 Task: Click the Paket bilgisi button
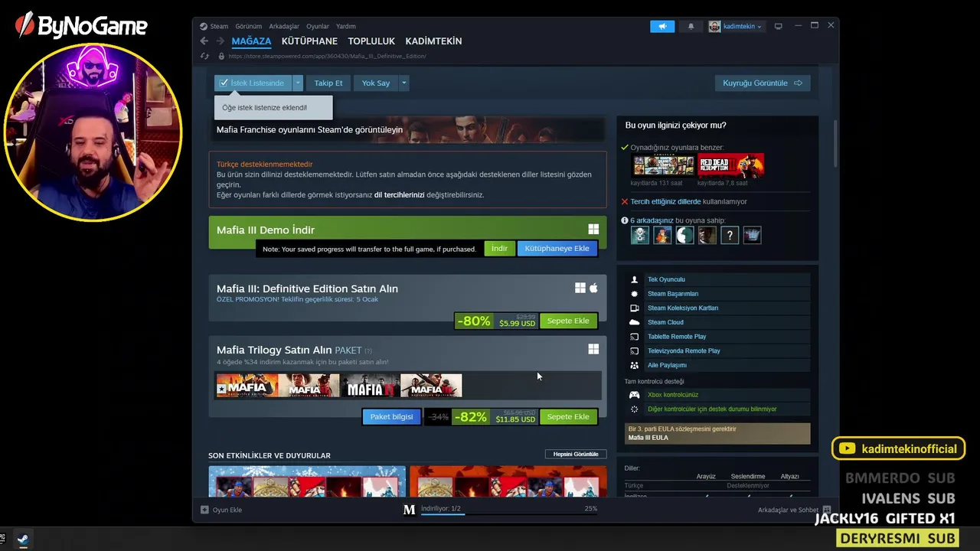pyautogui.click(x=391, y=417)
